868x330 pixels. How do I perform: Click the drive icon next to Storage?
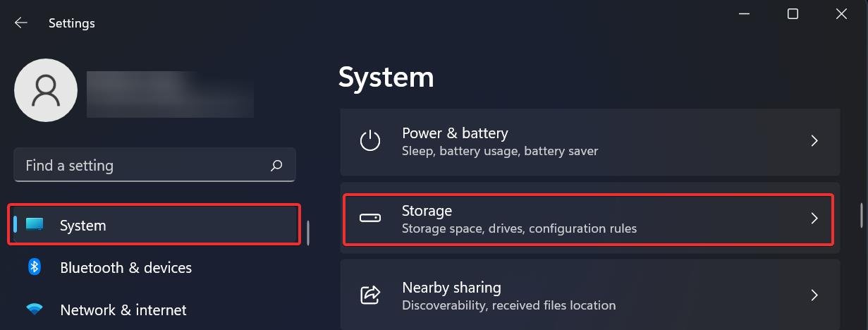click(x=370, y=218)
